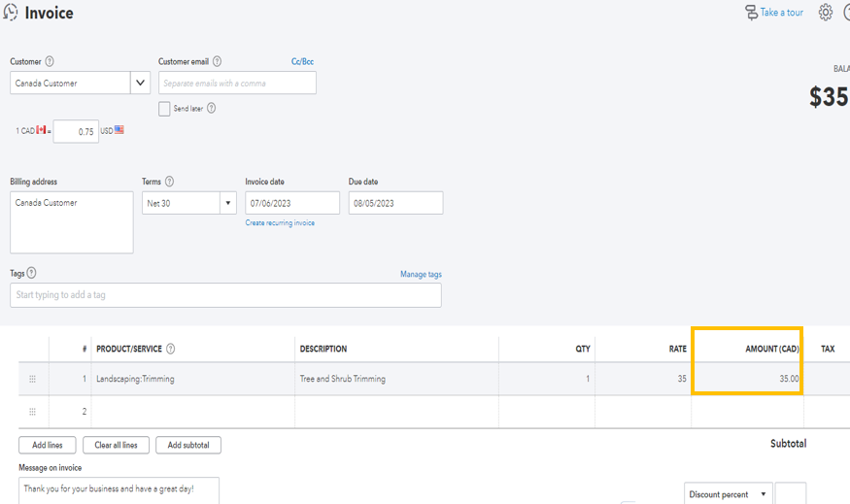Image resolution: width=850 pixels, height=504 pixels.
Task: Open the Manage tags link
Action: 421,275
